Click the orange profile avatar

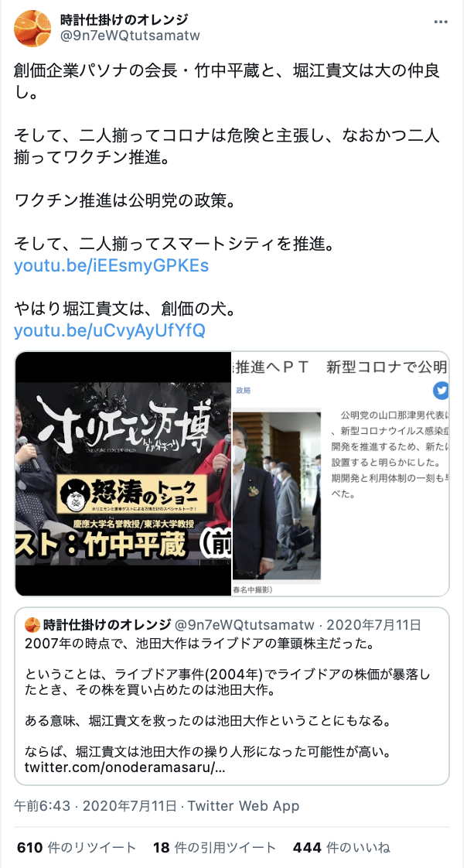click(32, 28)
